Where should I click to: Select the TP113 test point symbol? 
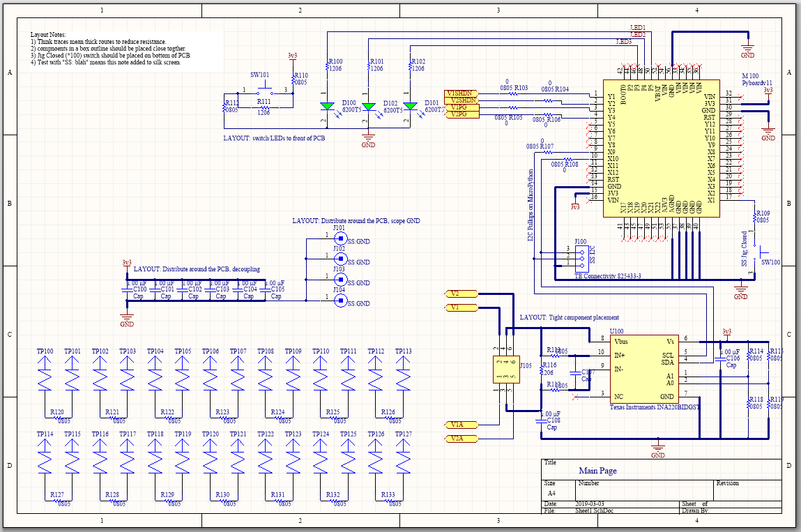point(403,372)
